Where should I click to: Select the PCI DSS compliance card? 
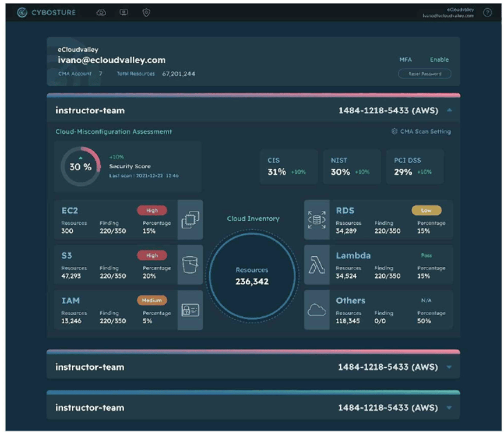point(414,167)
